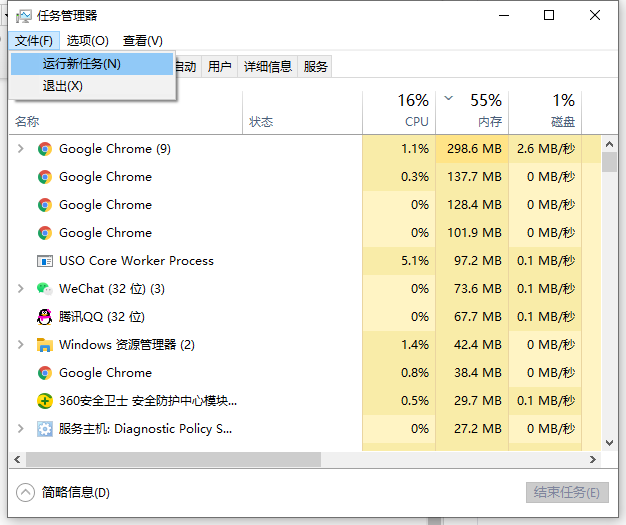Image resolution: width=626 pixels, height=525 pixels.
Task: Click the 简略信息 up-arrow circle icon
Action: 25,492
